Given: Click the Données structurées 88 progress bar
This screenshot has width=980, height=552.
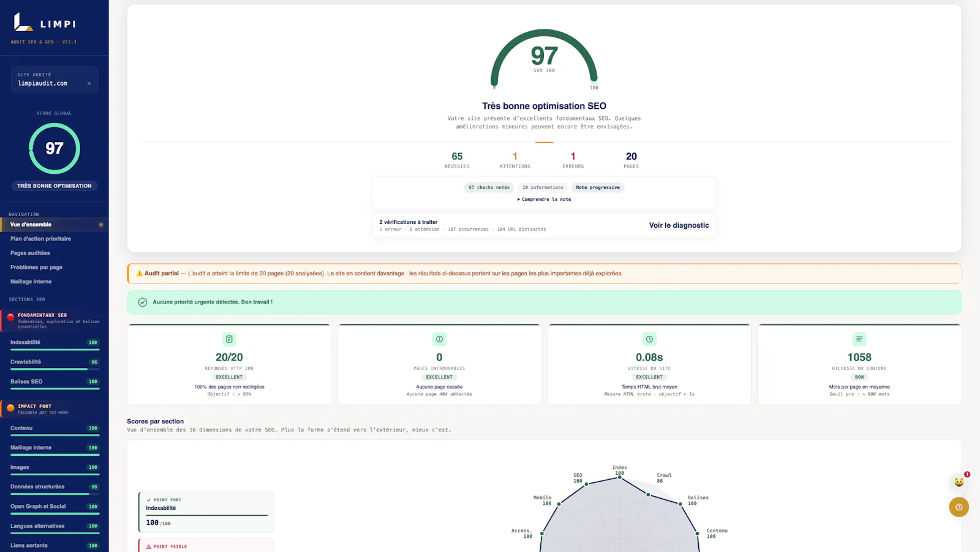Looking at the screenshot, I should (x=55, y=494).
